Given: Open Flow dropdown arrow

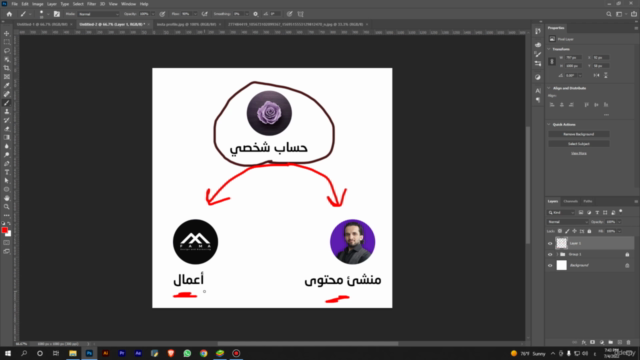Looking at the screenshot, I should point(195,14).
